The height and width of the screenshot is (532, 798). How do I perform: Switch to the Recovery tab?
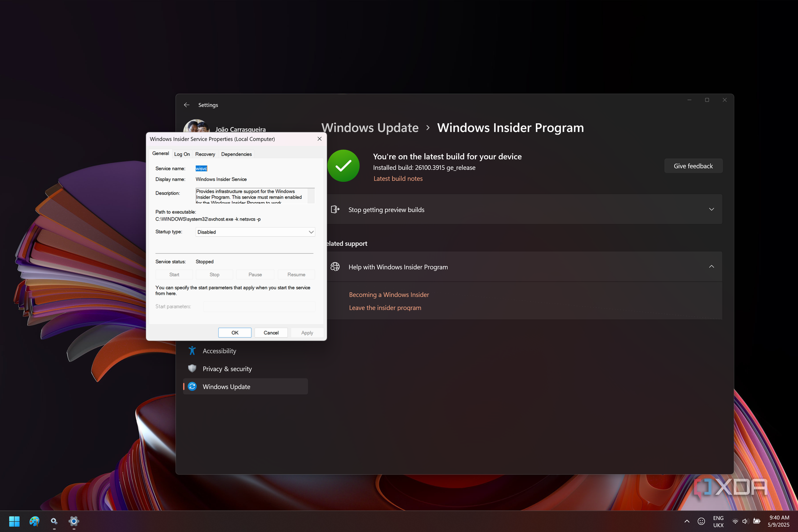pos(205,154)
